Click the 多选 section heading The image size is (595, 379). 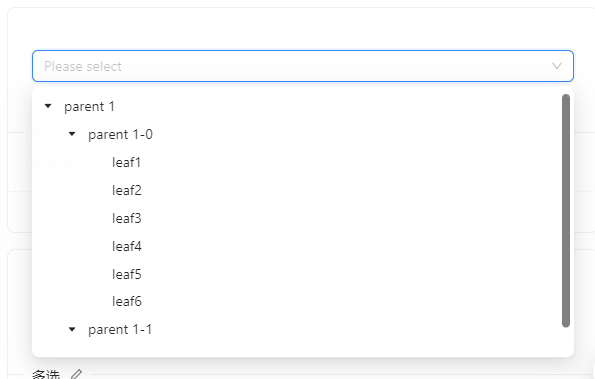click(46, 374)
